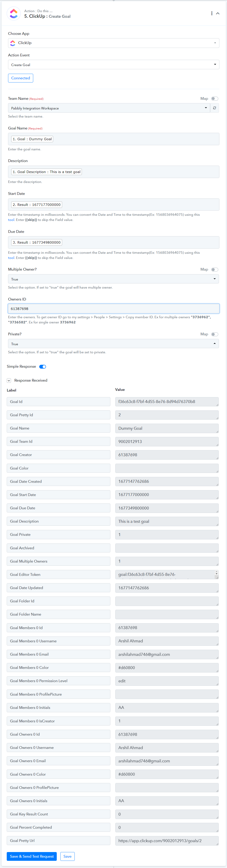
Task: Open the tool link under Start Date
Action: click(x=11, y=220)
